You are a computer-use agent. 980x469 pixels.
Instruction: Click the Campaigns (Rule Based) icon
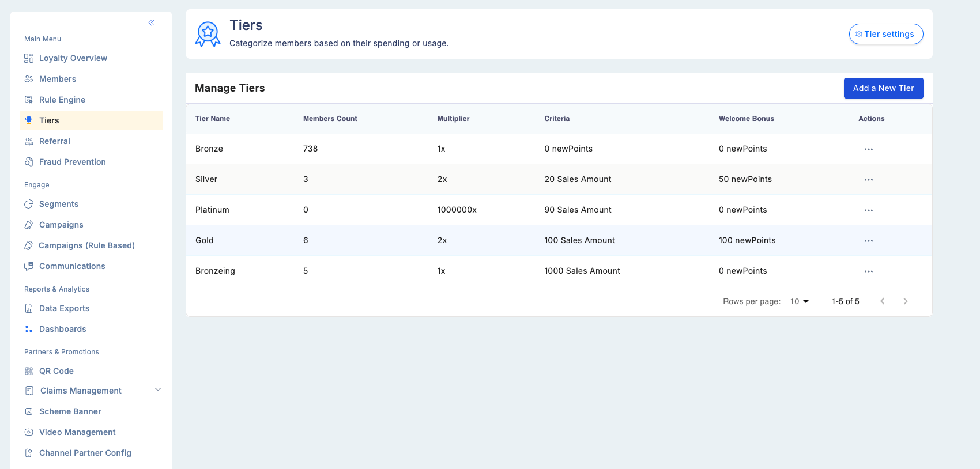tap(28, 245)
